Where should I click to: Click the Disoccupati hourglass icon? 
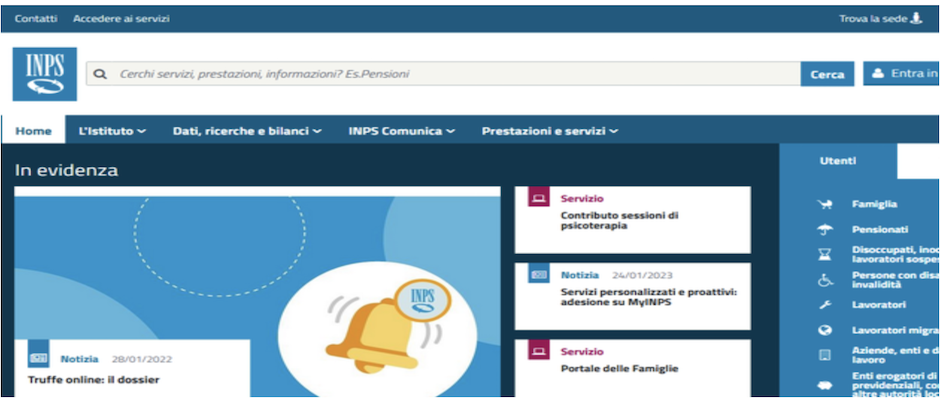pyautogui.click(x=825, y=254)
